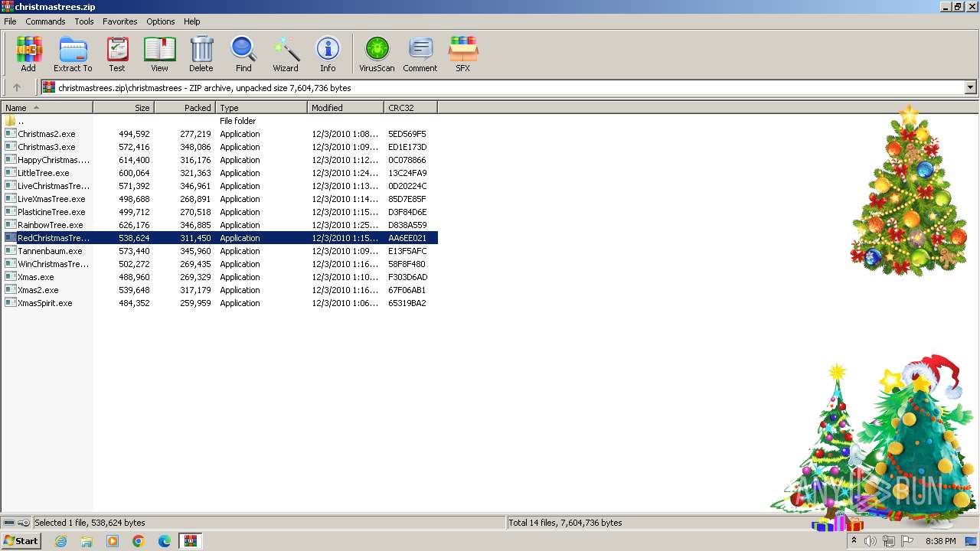Select the LiveChristmasTree file row
Screen dimensions: 980x551
pos(220,186)
